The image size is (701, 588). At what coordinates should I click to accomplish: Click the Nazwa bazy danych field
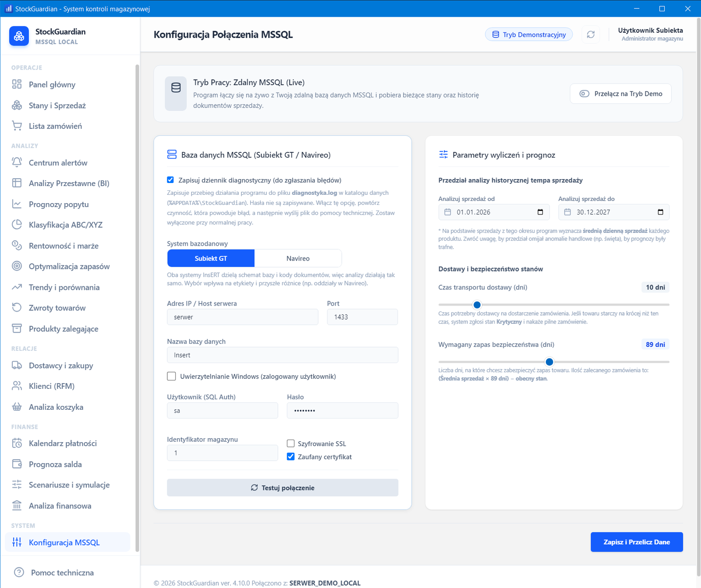283,355
